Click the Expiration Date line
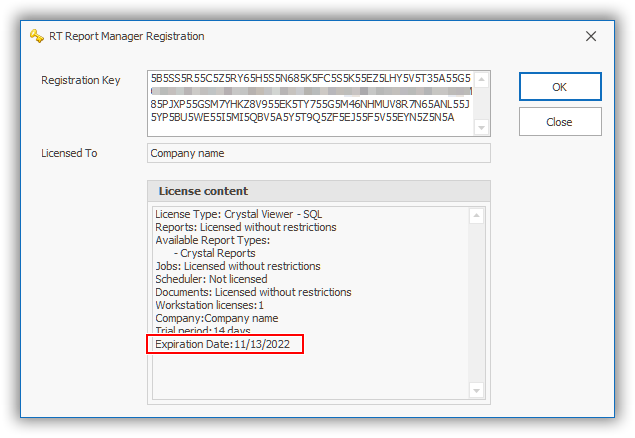Viewport: 635px width, 438px height. [228, 345]
